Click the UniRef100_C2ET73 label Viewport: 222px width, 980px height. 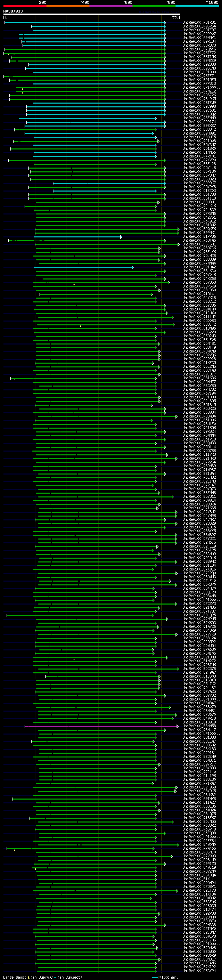point(199,890)
